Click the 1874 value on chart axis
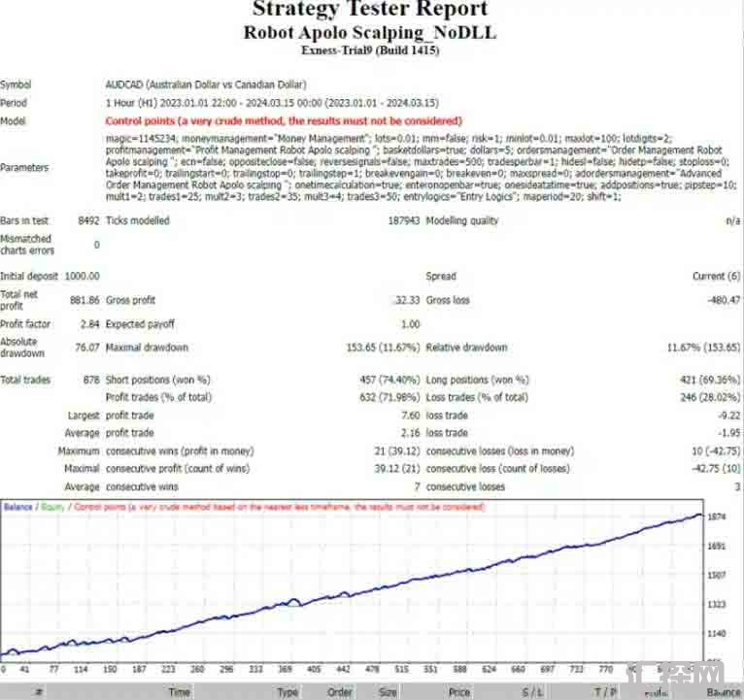744x700 pixels. coord(718,517)
